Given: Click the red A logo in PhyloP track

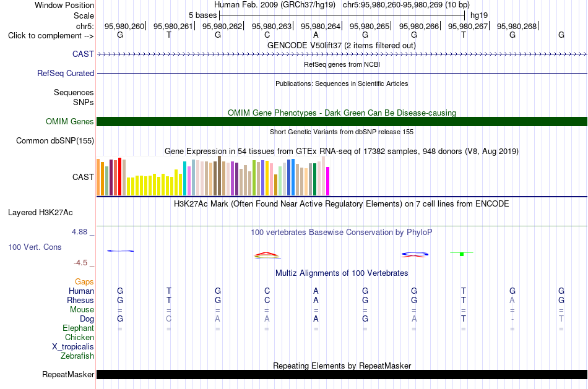Looking at the screenshot, I should coord(267,255).
